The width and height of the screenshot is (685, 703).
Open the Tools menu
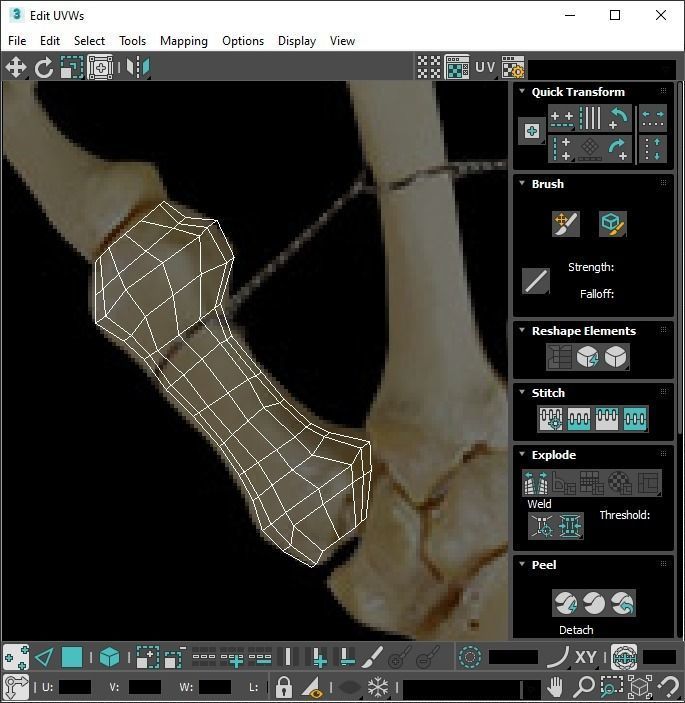[x=132, y=41]
